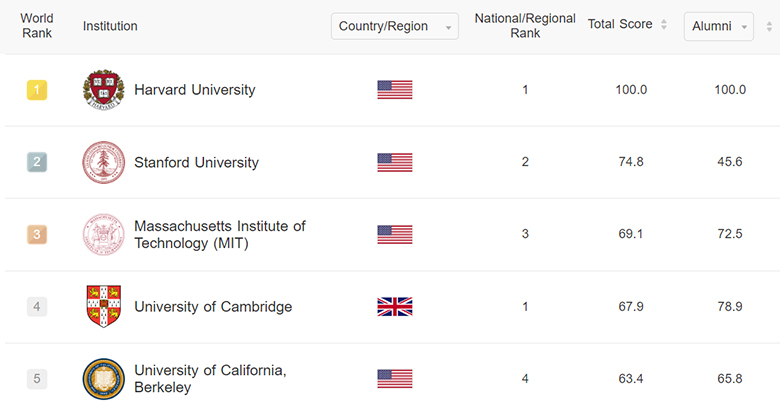This screenshot has height=412, width=780.
Task: Open the Harvard University link
Action: pos(195,90)
